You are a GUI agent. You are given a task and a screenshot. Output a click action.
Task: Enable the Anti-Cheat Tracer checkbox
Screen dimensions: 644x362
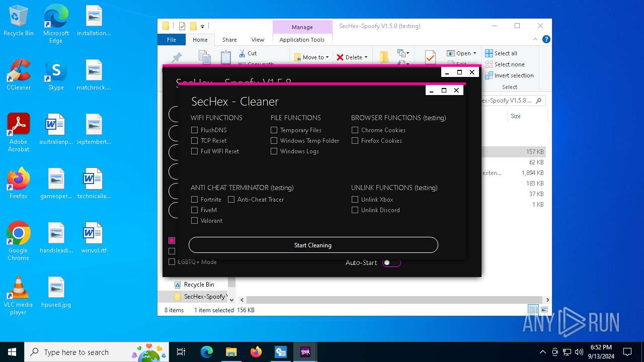231,199
